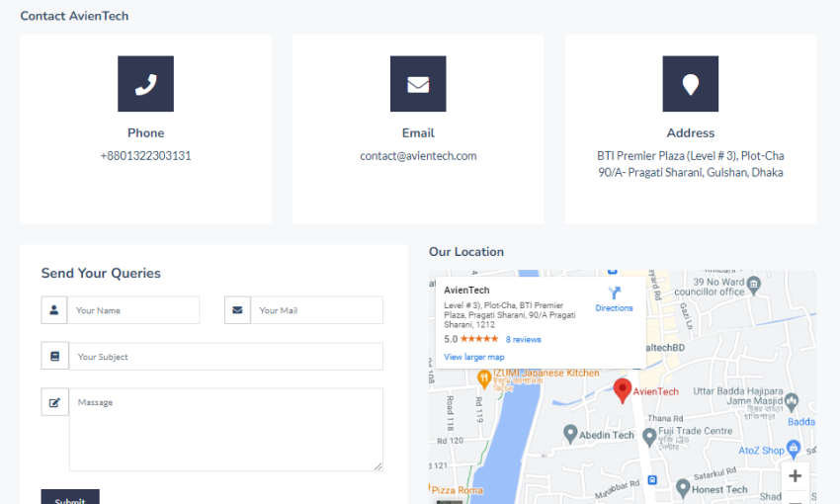Click the address location pin icon
This screenshot has height=504, width=840.
(x=690, y=84)
